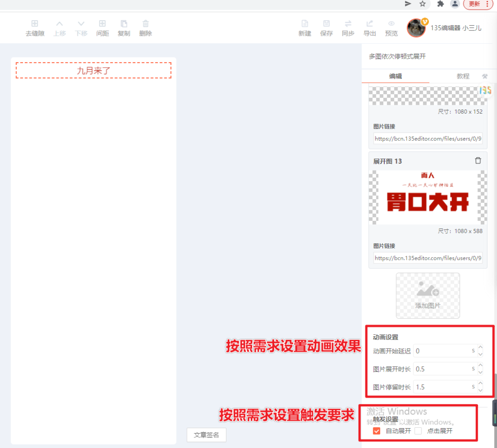Switch to the 编辑 tab

(x=395, y=76)
